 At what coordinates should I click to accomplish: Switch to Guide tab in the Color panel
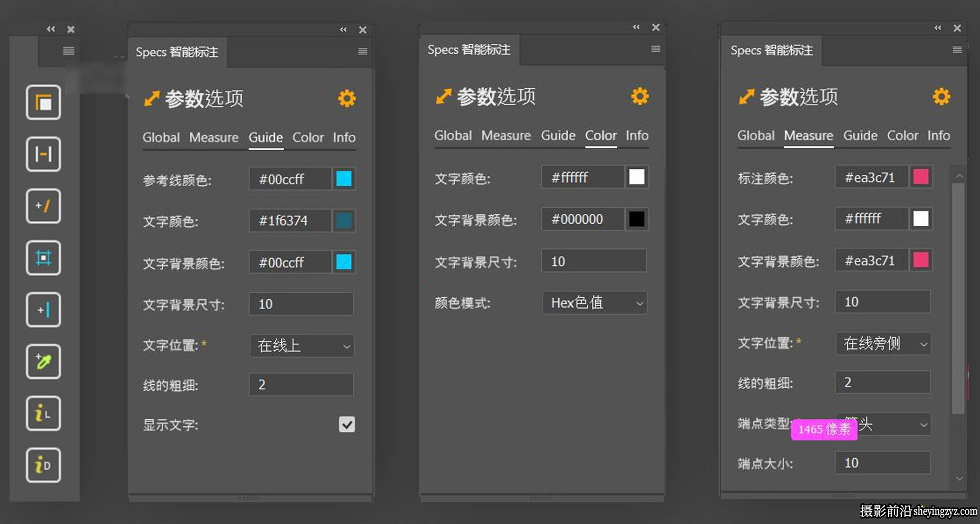pos(558,135)
